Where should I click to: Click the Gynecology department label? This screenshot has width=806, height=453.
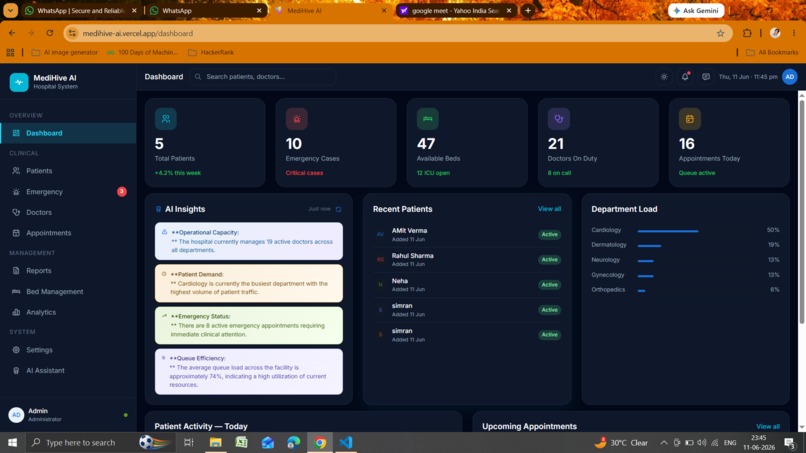pyautogui.click(x=608, y=275)
